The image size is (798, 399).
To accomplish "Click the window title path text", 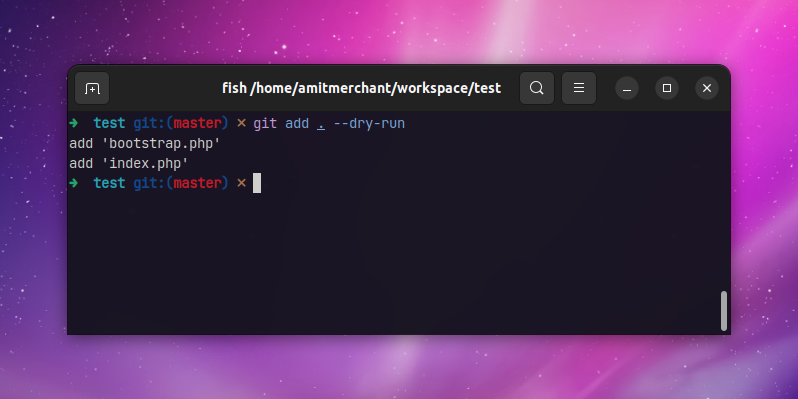I will click(x=361, y=88).
